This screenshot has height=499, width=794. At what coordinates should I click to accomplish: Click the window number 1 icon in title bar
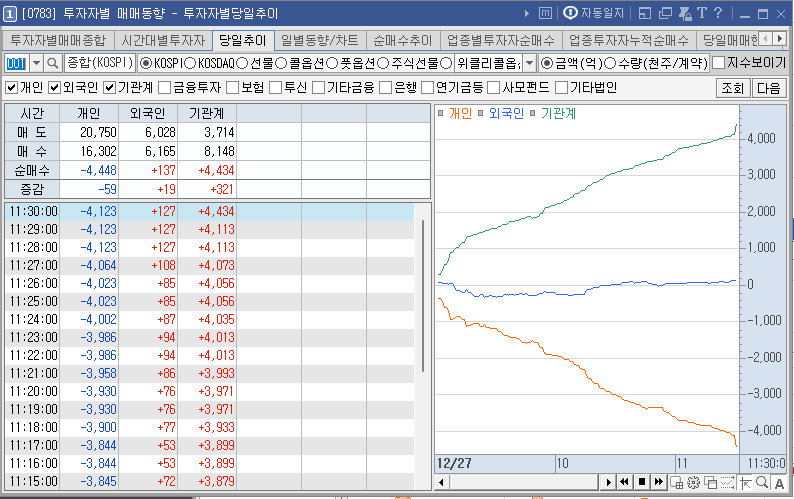click(10, 14)
